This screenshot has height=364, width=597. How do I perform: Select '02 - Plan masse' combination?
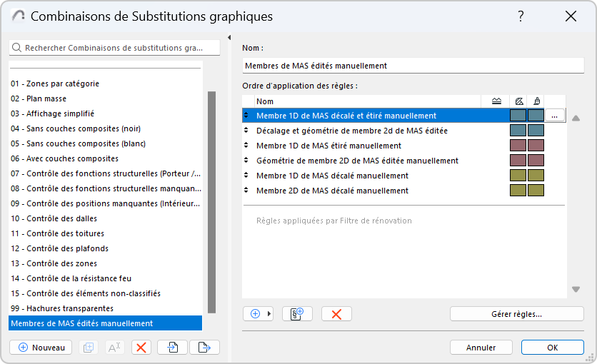[x=46, y=98]
